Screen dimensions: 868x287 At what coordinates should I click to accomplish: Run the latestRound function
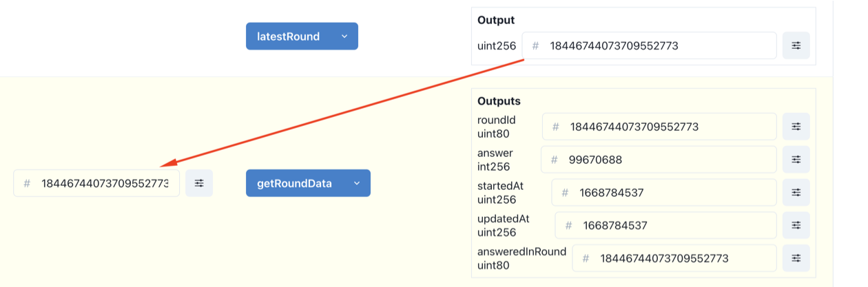pos(289,36)
